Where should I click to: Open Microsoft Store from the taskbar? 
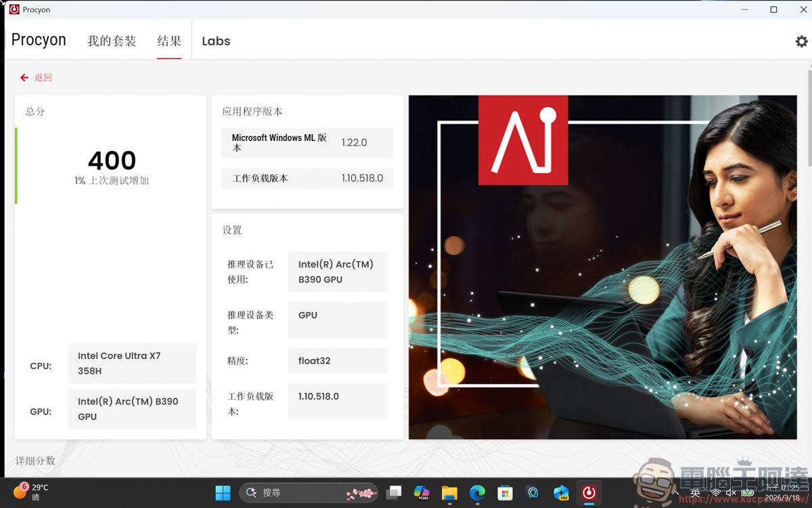(x=504, y=493)
